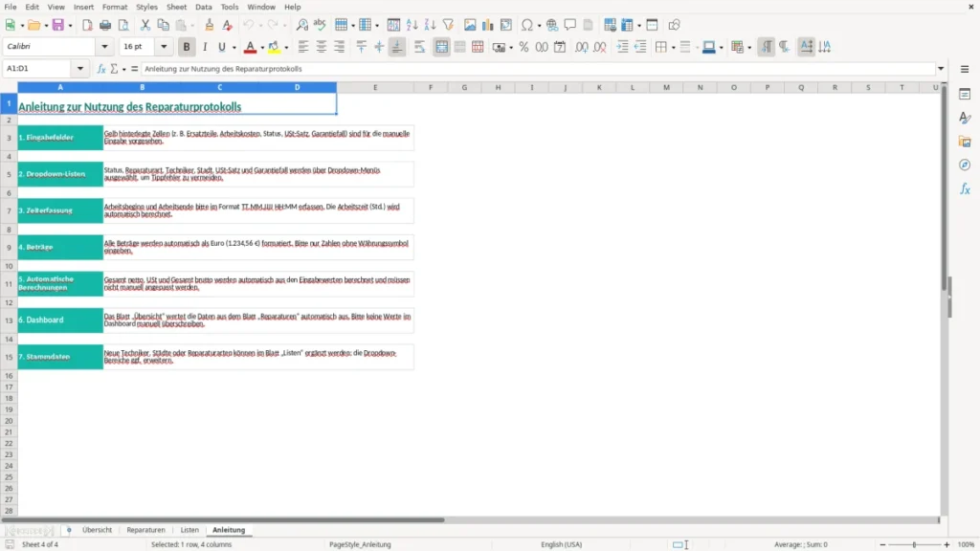
Task: Toggle Print Preview
Action: [x=123, y=25]
